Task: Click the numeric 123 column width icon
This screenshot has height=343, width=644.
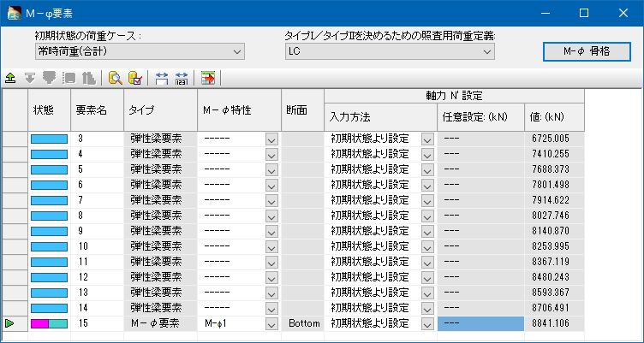Action: [x=182, y=78]
